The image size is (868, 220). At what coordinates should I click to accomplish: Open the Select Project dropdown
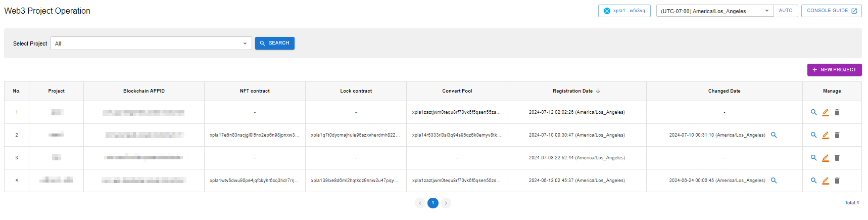point(151,43)
